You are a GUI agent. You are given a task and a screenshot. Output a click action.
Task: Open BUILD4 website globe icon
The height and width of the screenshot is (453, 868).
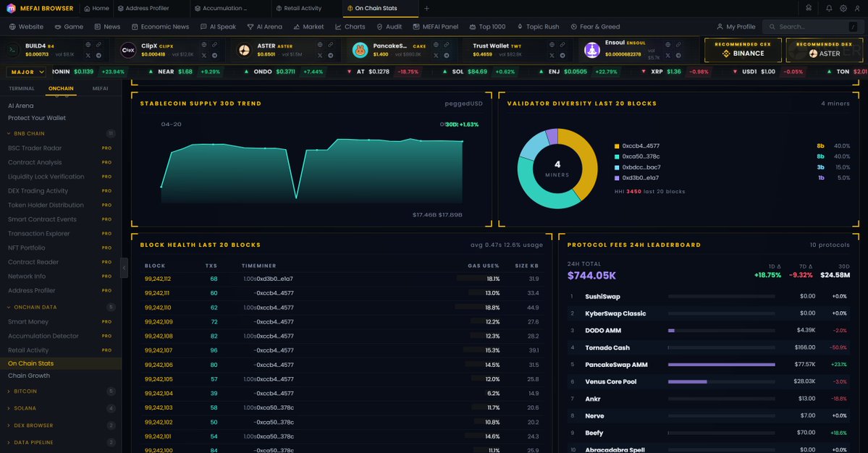point(88,45)
